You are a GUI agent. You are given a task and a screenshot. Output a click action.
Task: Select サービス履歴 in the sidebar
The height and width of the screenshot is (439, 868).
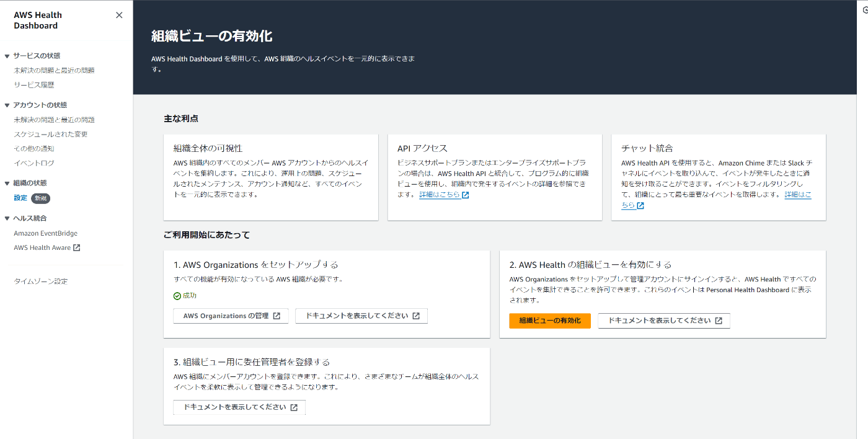[x=34, y=85]
